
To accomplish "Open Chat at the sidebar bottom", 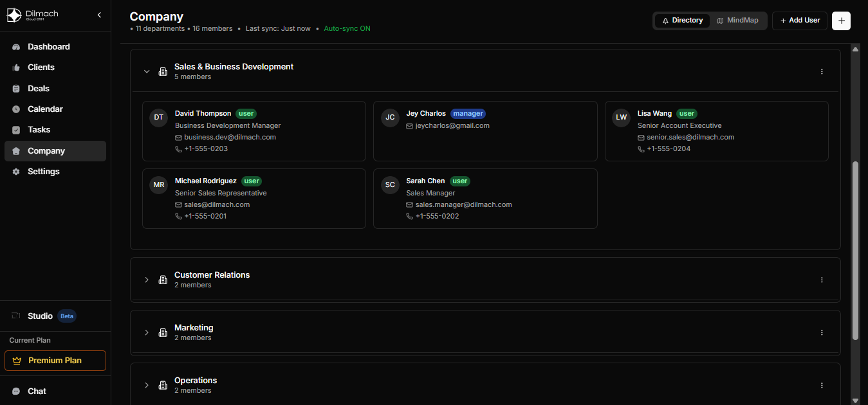I will click(55, 392).
